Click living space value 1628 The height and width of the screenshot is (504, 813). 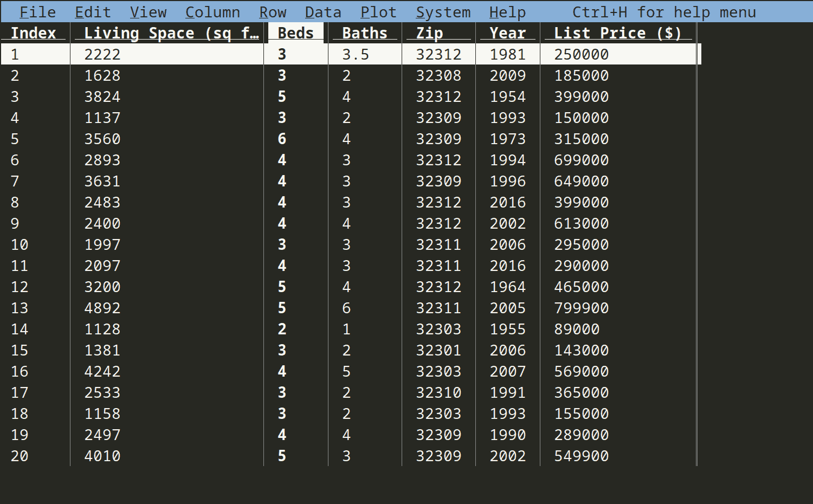point(102,75)
